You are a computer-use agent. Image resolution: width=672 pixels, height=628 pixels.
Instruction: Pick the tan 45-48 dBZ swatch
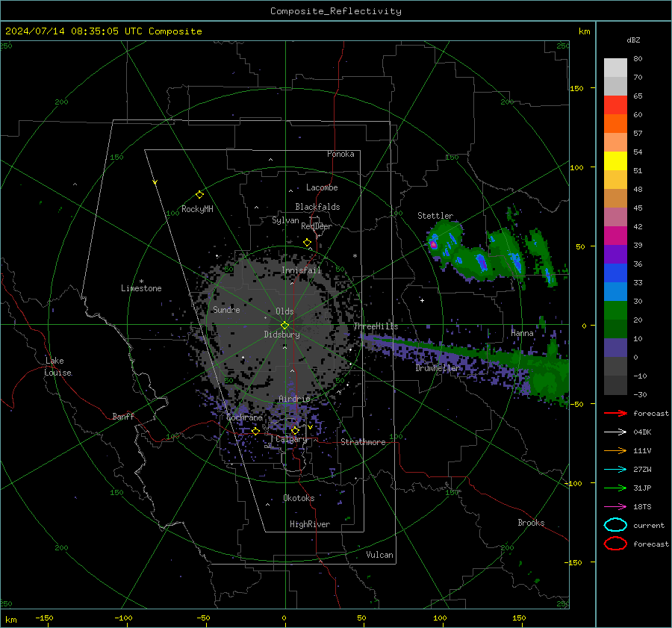[615, 199]
